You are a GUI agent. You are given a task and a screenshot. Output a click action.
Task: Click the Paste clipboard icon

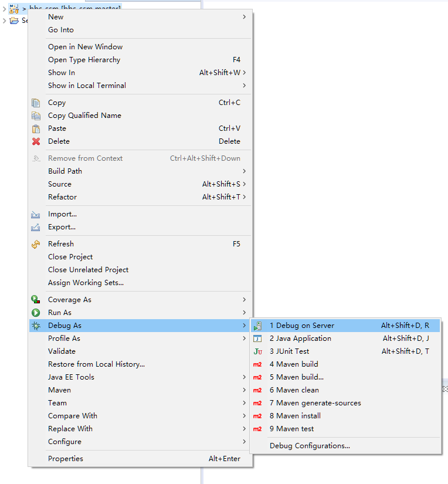point(36,128)
